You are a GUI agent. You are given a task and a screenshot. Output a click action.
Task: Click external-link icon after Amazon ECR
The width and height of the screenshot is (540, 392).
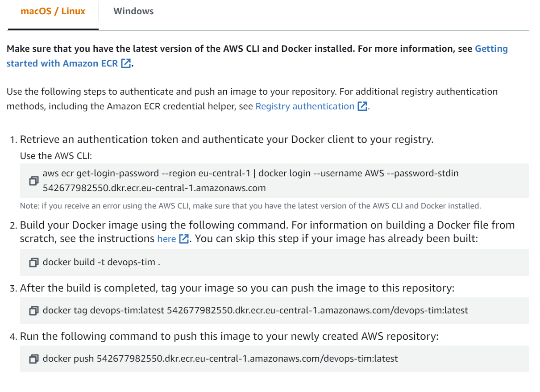pyautogui.click(x=126, y=63)
